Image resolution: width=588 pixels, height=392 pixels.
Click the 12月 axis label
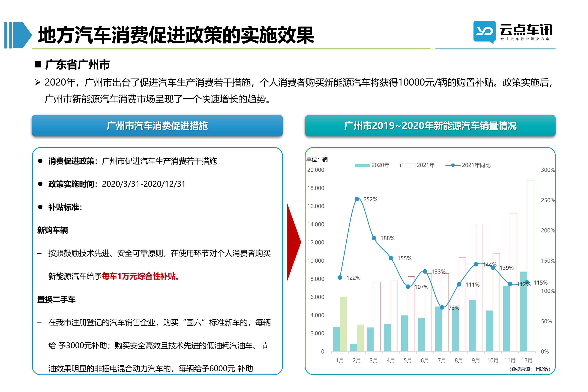(x=527, y=360)
